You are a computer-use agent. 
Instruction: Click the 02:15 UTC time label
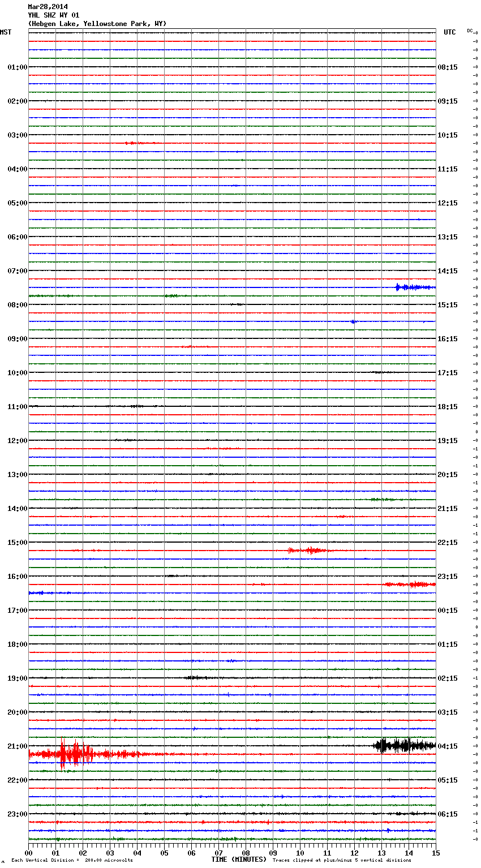pyautogui.click(x=448, y=678)
